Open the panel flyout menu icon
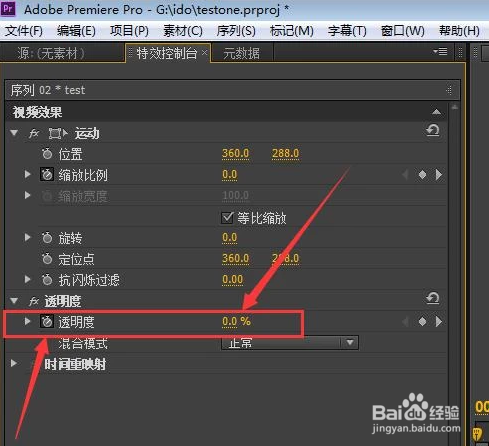This screenshot has width=489, height=446. (440, 52)
